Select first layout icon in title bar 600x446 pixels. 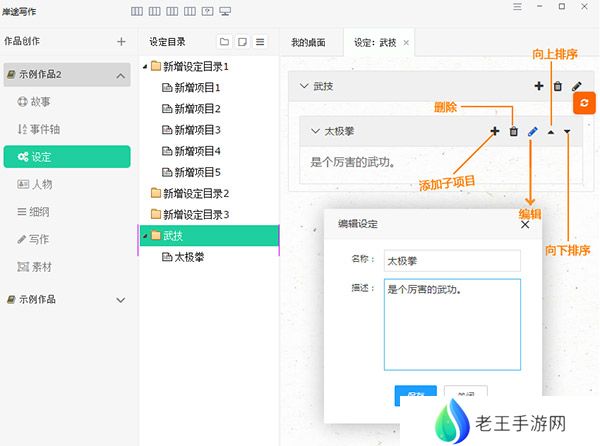[x=137, y=11]
